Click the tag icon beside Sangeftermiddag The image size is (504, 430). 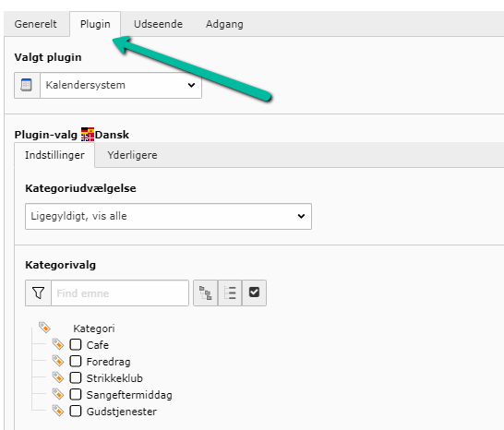point(58,394)
